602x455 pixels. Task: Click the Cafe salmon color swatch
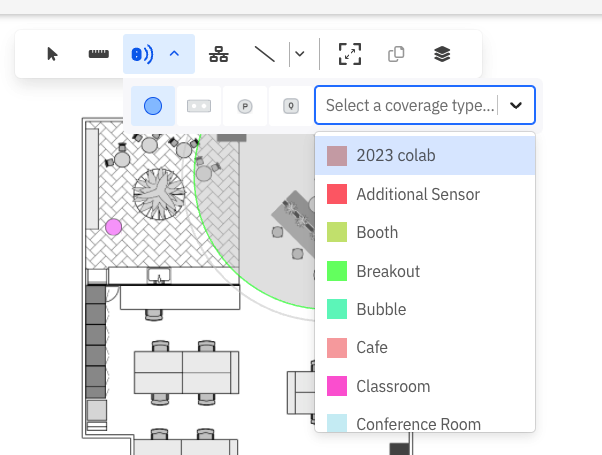337,347
